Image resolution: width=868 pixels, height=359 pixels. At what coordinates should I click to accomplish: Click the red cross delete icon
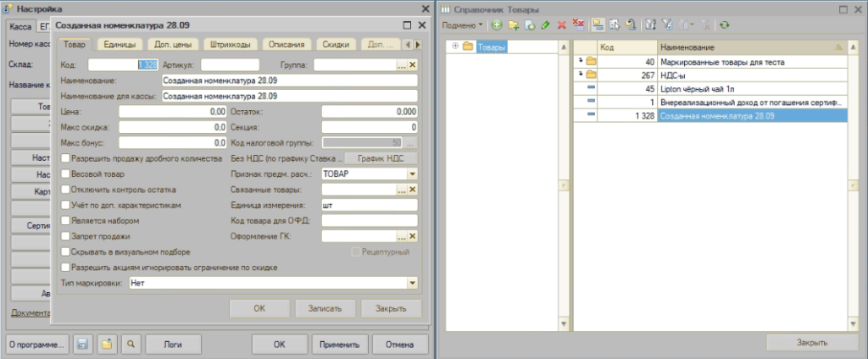coord(561,25)
